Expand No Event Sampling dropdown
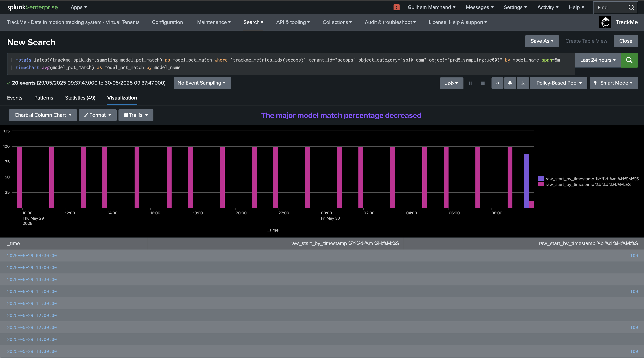 pos(202,83)
